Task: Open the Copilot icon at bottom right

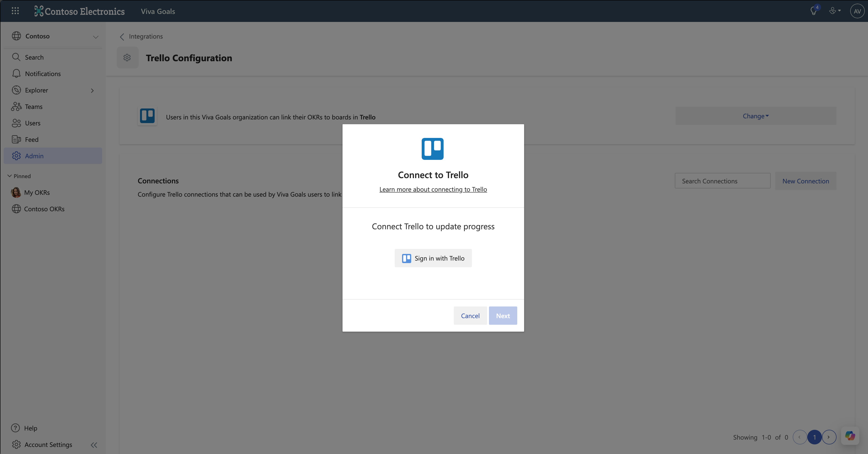Action: tap(850, 436)
